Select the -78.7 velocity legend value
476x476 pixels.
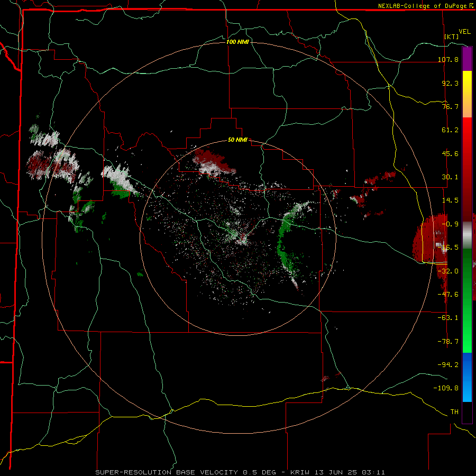click(x=448, y=342)
